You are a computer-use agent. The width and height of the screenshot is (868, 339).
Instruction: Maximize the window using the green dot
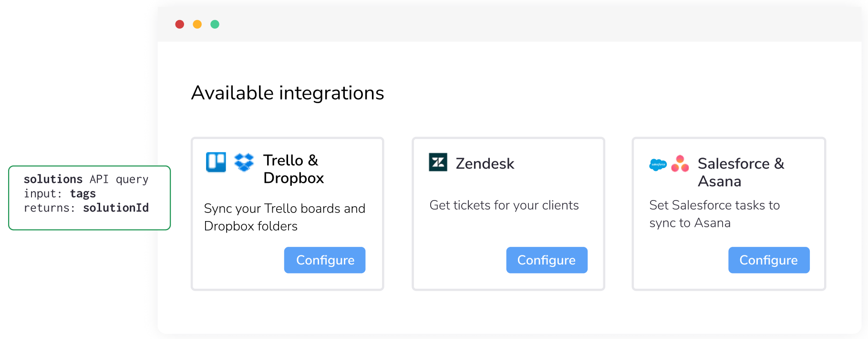(x=215, y=24)
